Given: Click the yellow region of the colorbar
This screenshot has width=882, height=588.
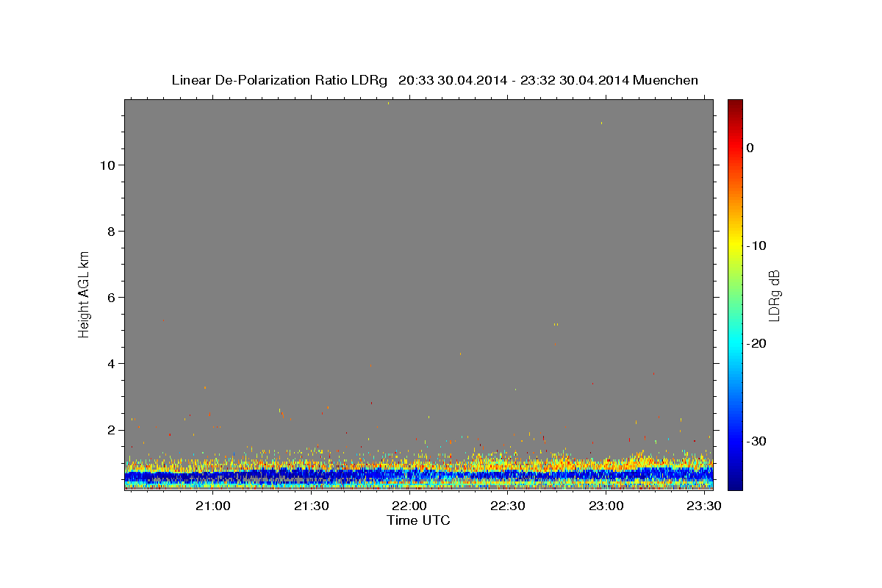Looking at the screenshot, I should [x=735, y=245].
